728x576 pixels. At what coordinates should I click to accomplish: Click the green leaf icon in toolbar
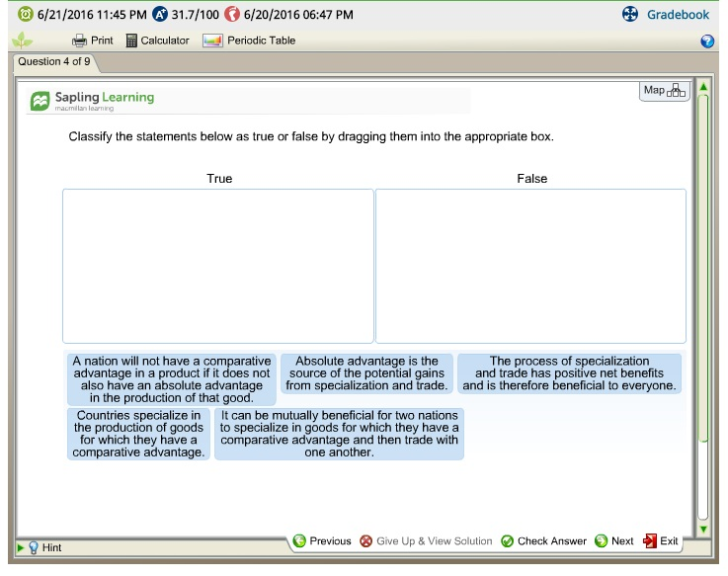click(x=23, y=41)
